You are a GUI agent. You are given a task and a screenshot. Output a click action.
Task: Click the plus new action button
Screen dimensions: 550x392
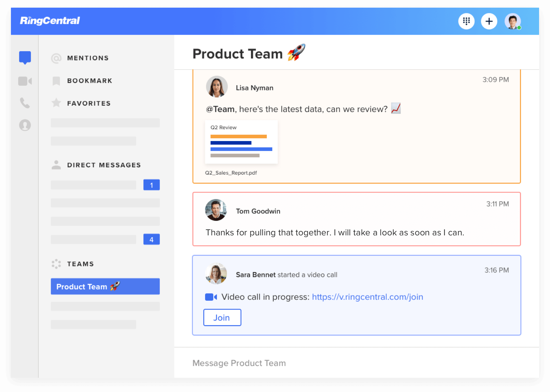(x=489, y=21)
